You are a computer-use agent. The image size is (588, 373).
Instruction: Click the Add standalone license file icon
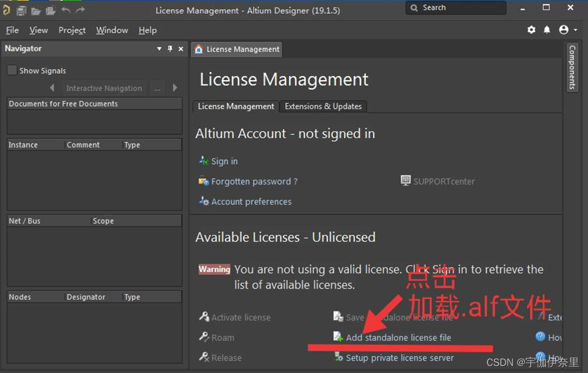coord(338,337)
